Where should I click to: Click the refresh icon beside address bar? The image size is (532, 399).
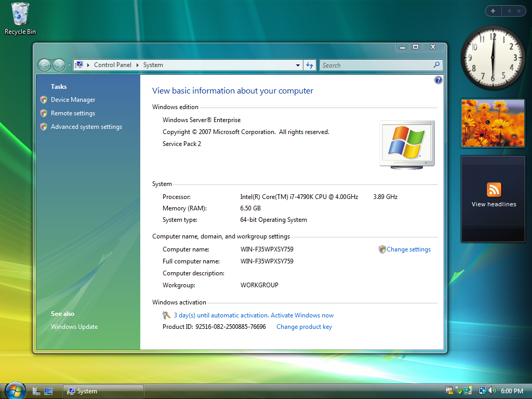tap(310, 65)
